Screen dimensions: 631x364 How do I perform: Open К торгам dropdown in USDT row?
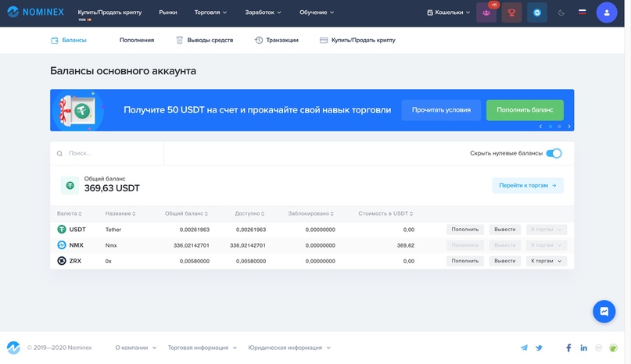546,230
